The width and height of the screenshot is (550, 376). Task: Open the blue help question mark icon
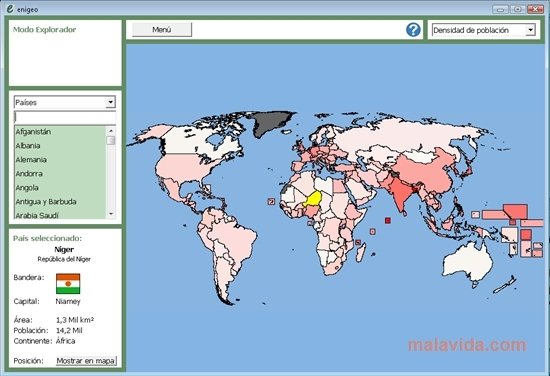(x=413, y=30)
